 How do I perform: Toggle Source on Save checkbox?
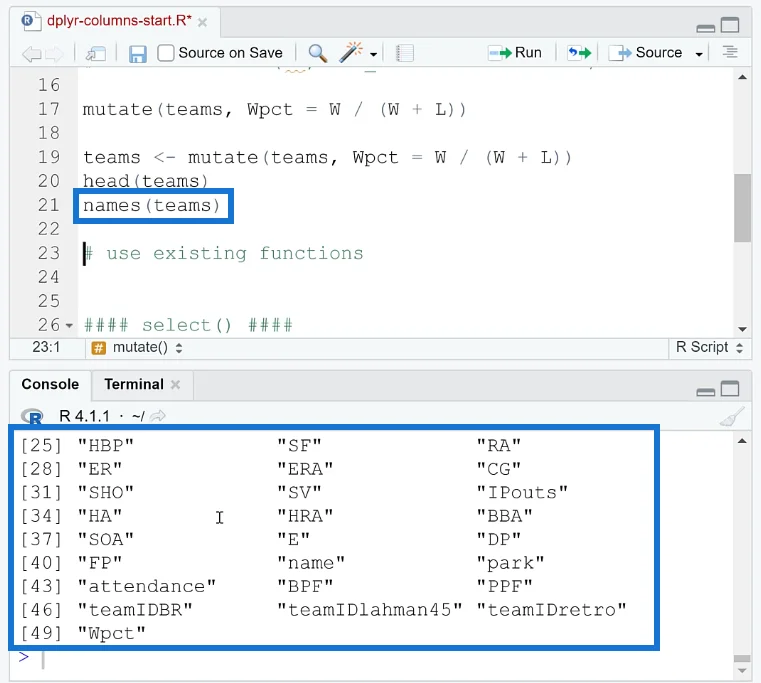(x=165, y=53)
